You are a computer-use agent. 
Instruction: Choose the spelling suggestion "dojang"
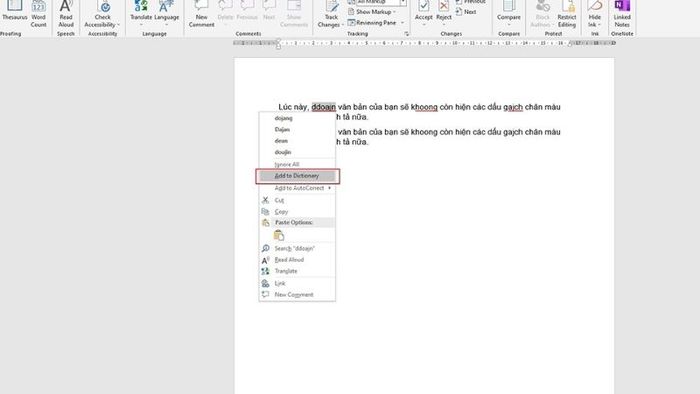click(x=297, y=118)
